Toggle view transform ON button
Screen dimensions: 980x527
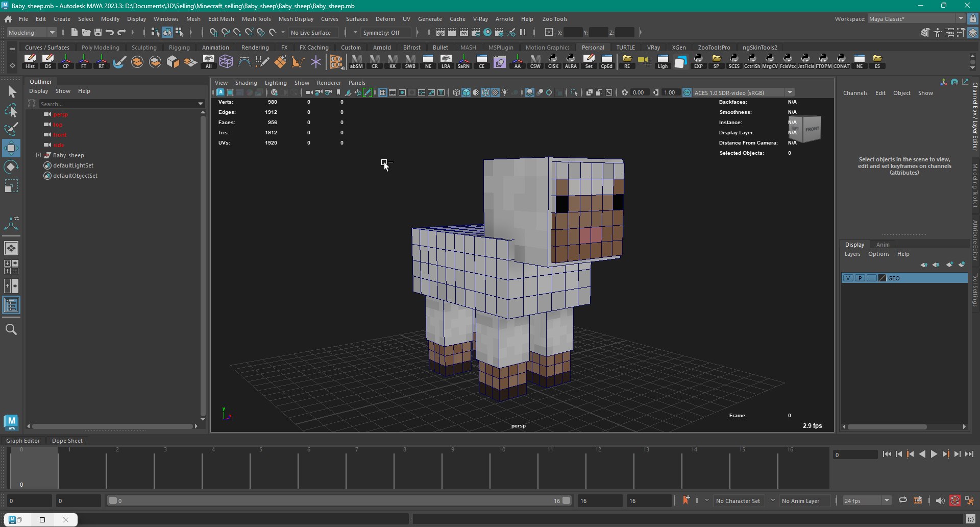pos(687,92)
